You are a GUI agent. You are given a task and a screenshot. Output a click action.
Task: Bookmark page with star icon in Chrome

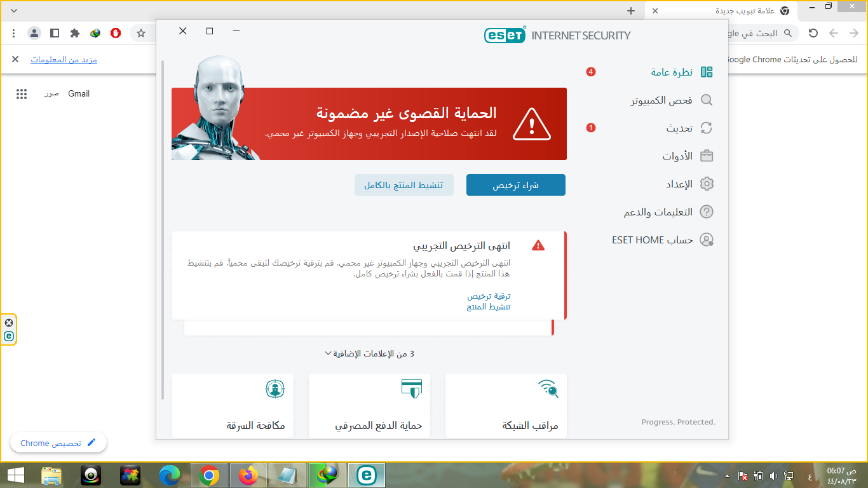[x=141, y=33]
